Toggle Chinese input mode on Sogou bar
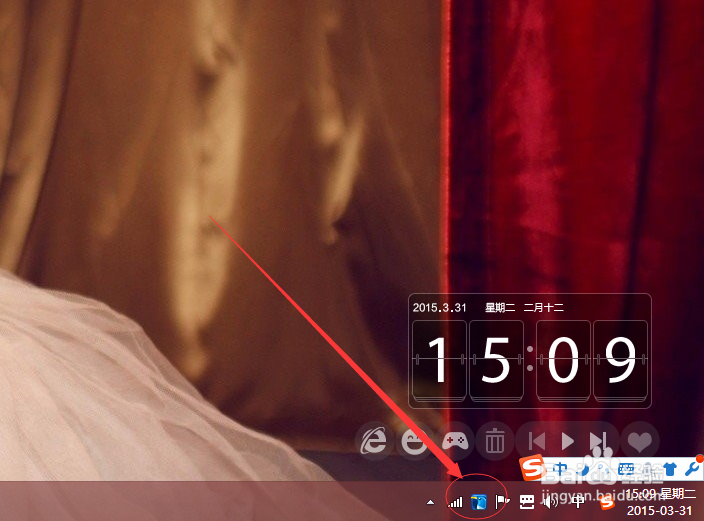This screenshot has width=704, height=521. (560, 469)
